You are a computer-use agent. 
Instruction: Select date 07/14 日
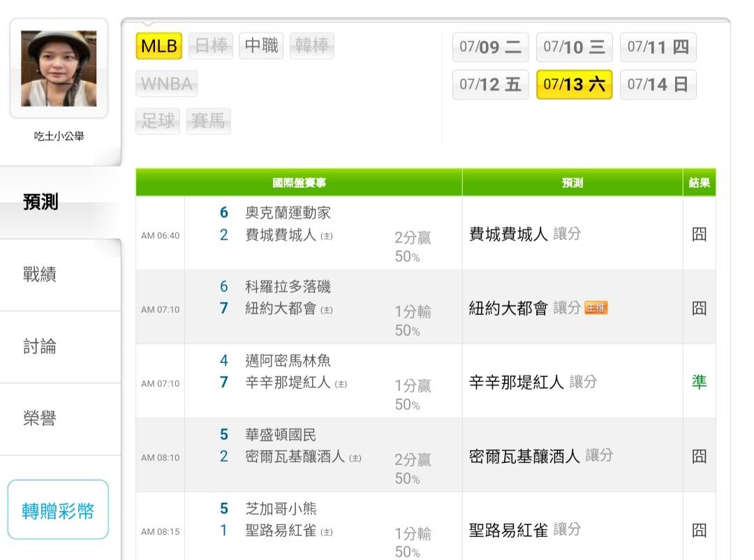pos(658,84)
